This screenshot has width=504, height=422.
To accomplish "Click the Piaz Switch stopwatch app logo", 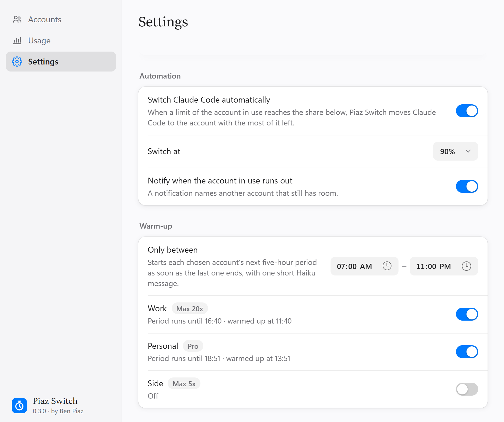I will click(19, 406).
